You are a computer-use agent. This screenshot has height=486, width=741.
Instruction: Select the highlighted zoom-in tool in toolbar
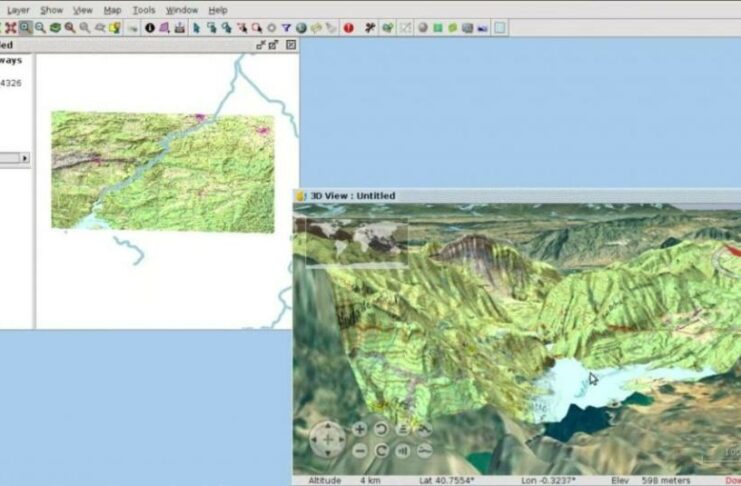pyautogui.click(x=25, y=28)
